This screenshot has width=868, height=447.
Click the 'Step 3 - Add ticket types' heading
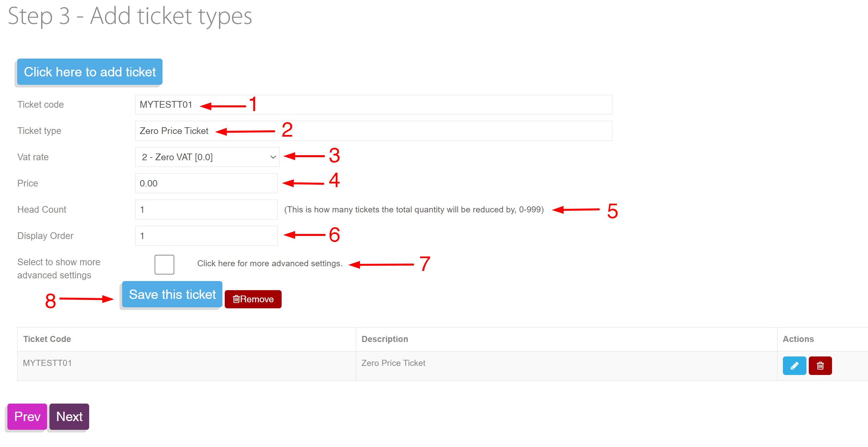pyautogui.click(x=130, y=16)
